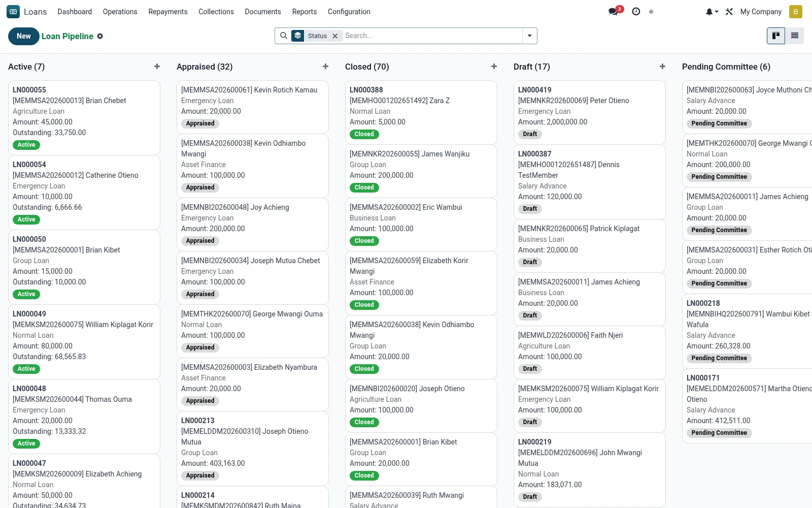Open the debug tools wrench icon
The image size is (812, 508).
(729, 12)
